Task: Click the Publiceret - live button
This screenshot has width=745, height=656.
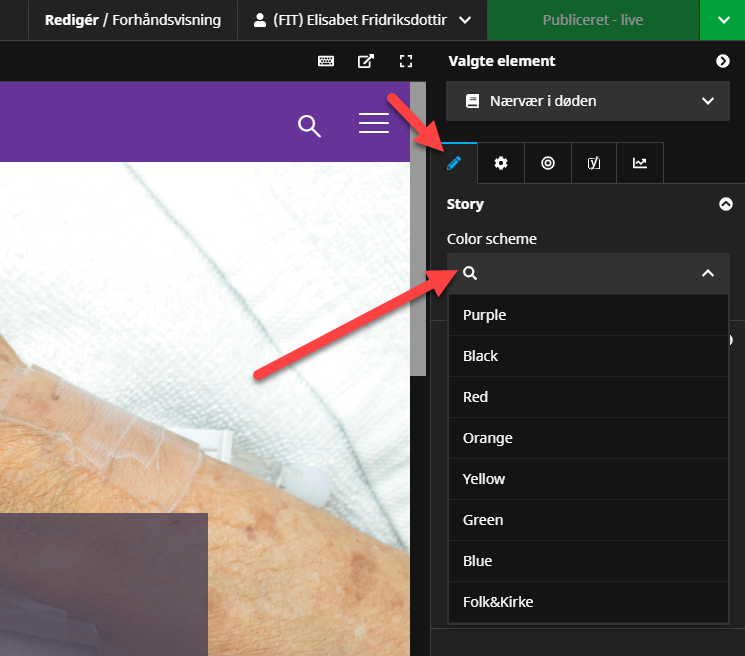Action: [x=592, y=20]
